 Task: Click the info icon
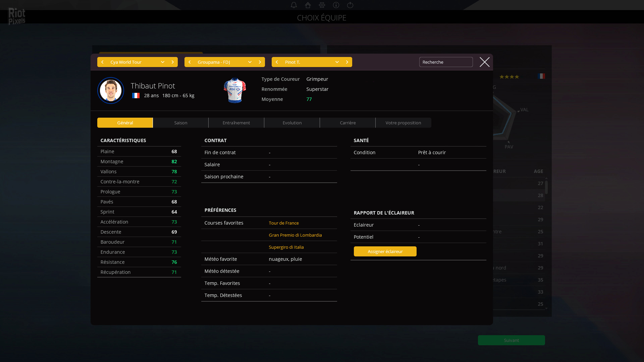(336, 5)
